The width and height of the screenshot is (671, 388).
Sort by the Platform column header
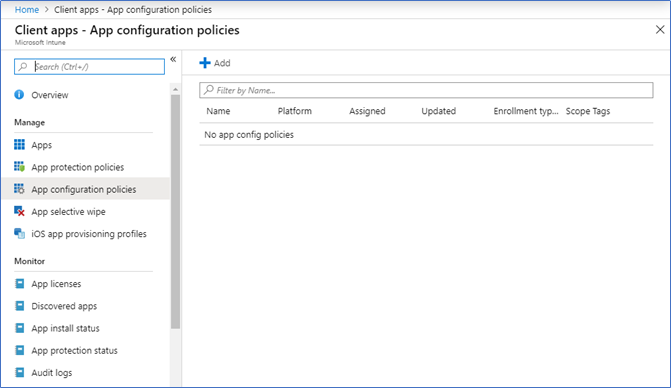pyautogui.click(x=294, y=111)
